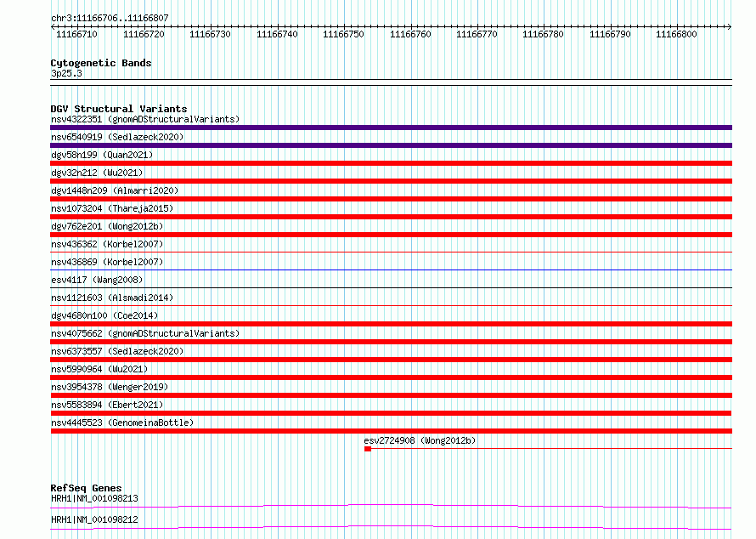Viewport: 756px width, 539px height.
Task: Click the nsv4322351 gnomAD variant label
Action: click(145, 119)
